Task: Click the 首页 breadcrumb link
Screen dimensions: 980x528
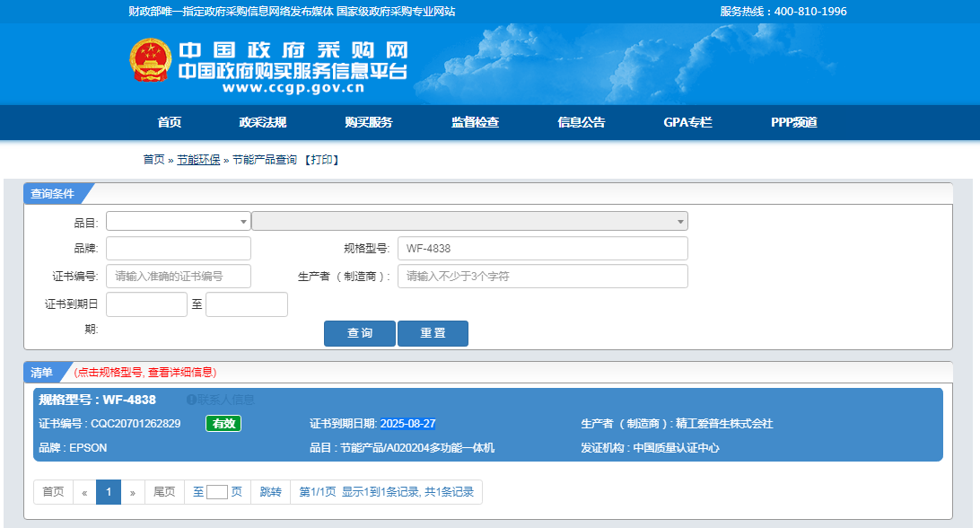Action: pyautogui.click(x=153, y=160)
